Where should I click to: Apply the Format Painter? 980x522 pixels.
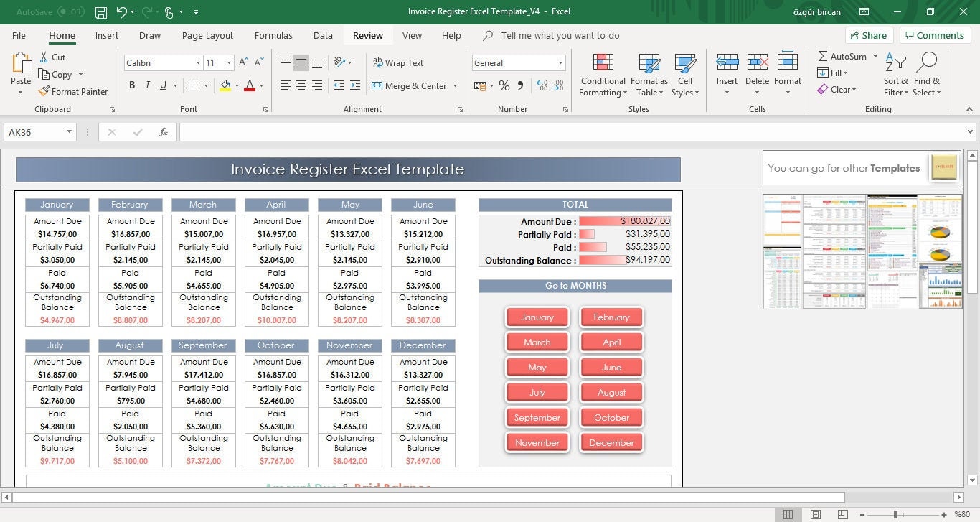pos(74,91)
